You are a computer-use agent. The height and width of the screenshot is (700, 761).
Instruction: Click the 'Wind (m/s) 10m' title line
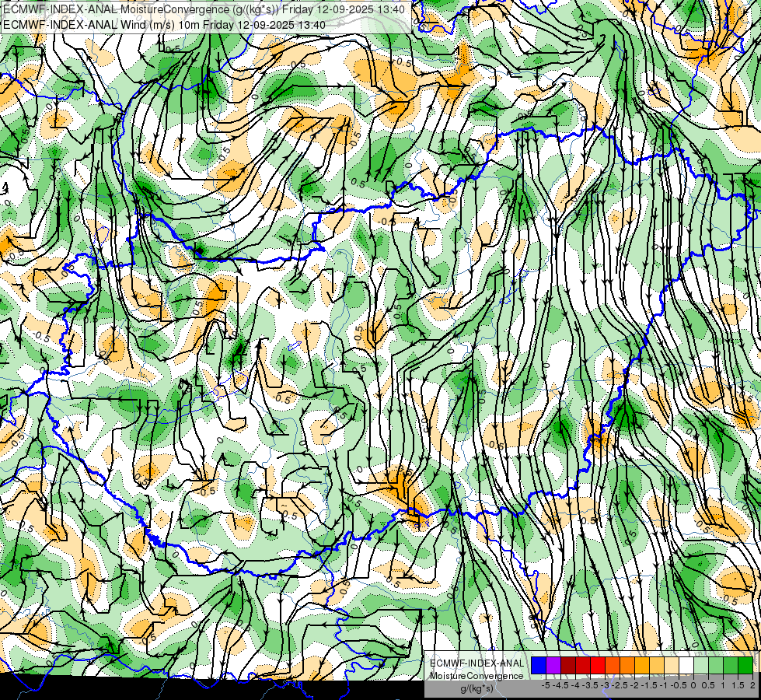(x=164, y=25)
